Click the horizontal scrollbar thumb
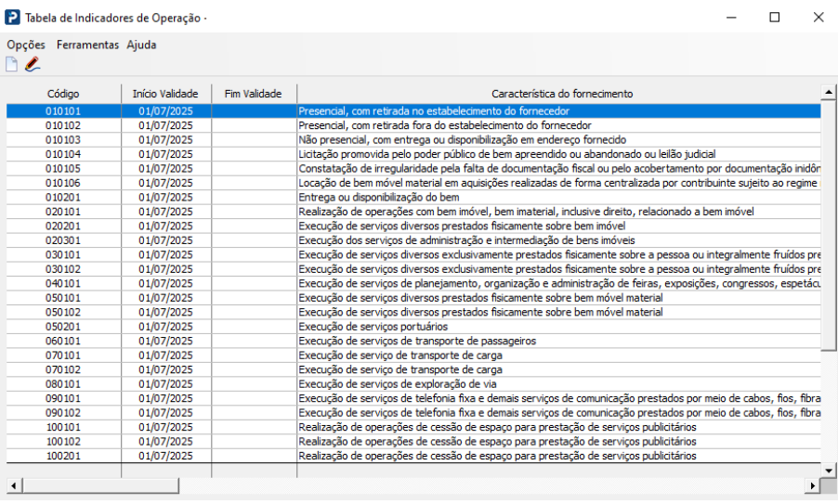Image resolution: width=838 pixels, height=504 pixels. tap(100, 485)
